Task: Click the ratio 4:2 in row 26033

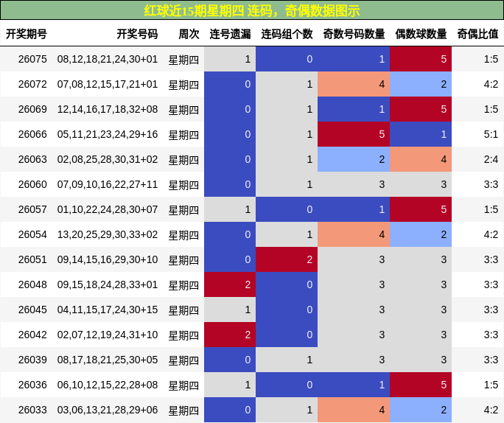Action: tap(491, 410)
